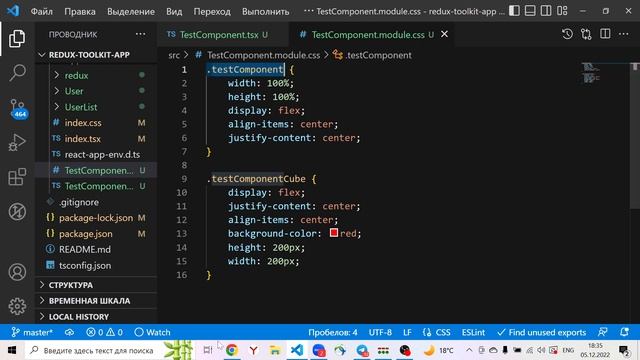Open the Правка menu
640x360 pixels.
(80, 11)
